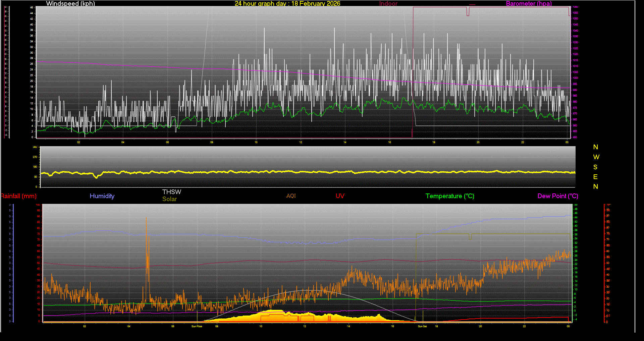The image size is (644, 341).
Task: Click the Sun Set marker on time axis
Action: point(422,326)
